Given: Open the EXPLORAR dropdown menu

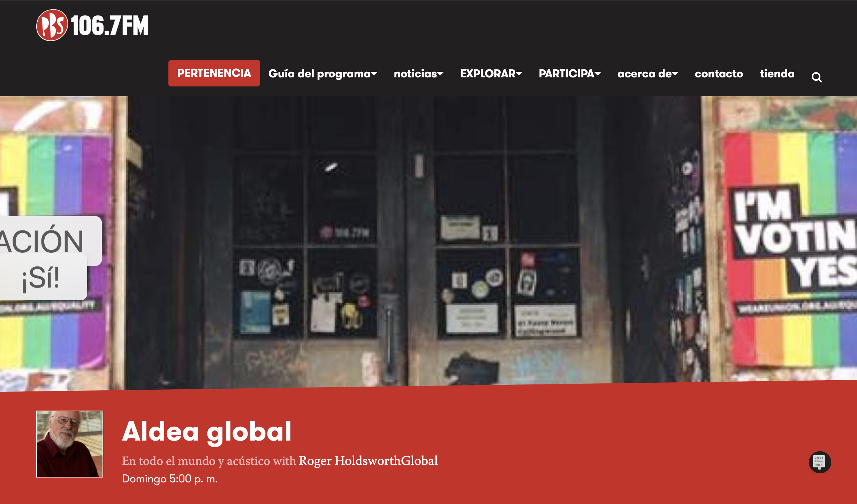Looking at the screenshot, I should [491, 74].
